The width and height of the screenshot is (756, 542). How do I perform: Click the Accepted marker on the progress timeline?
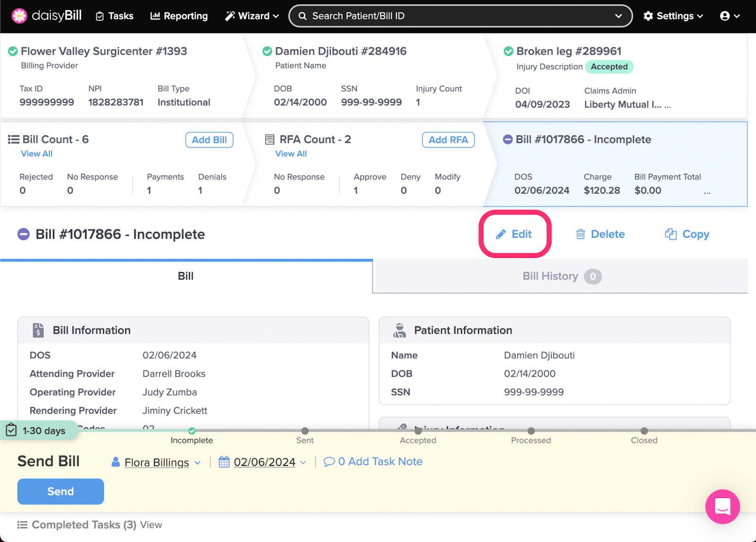pos(418,431)
